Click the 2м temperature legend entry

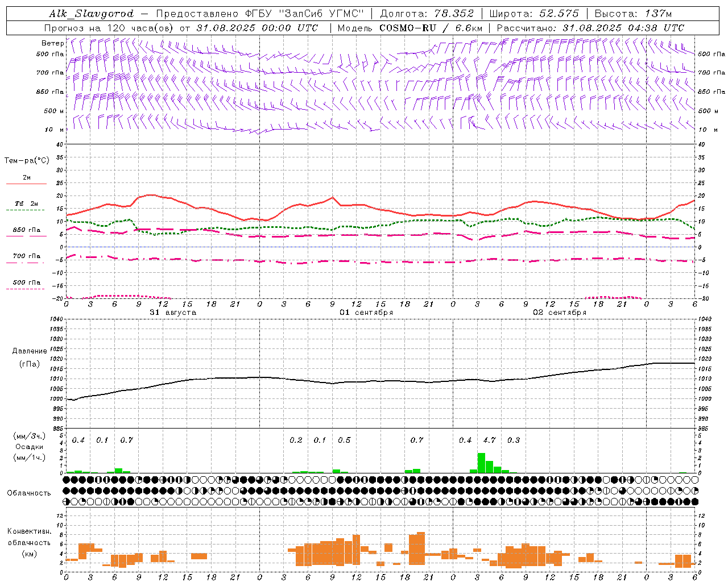pos(27,178)
